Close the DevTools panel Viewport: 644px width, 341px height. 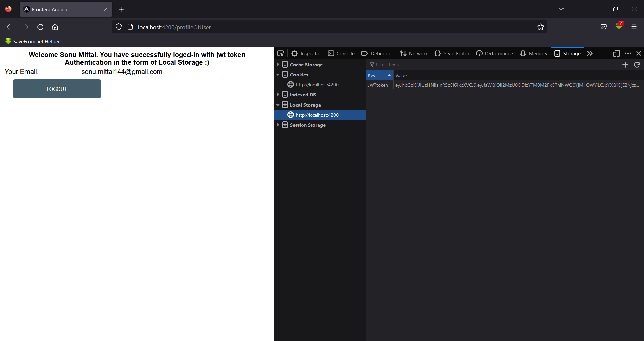pyautogui.click(x=639, y=53)
